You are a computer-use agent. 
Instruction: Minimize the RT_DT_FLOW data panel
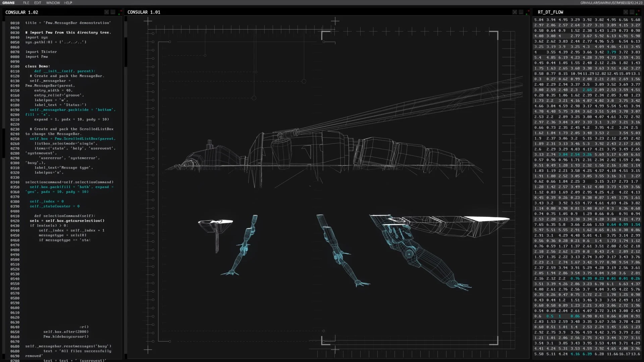[x=632, y=12]
